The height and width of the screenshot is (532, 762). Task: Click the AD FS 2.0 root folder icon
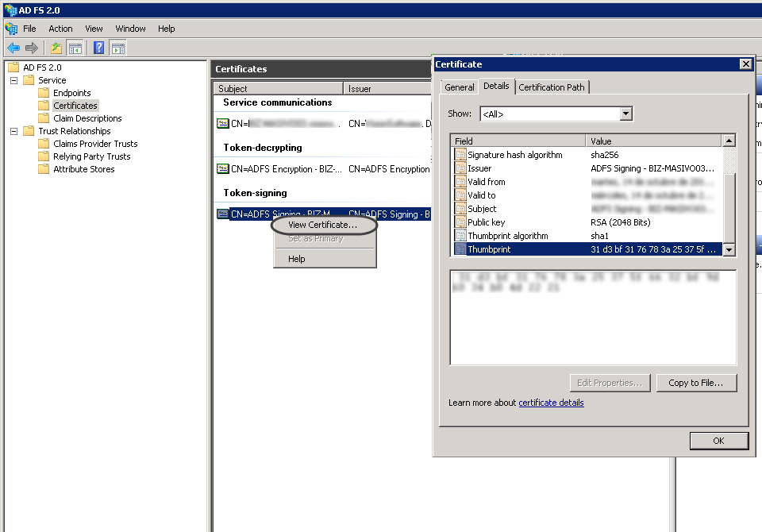(13, 67)
